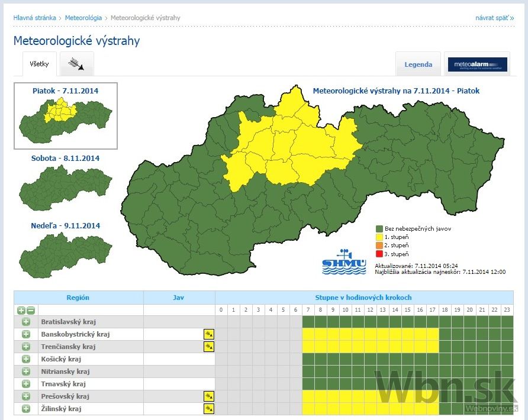Screen dimensions: 528x420
Task: Click orange '2. stupeň' legend swatch
Action: coord(379,245)
